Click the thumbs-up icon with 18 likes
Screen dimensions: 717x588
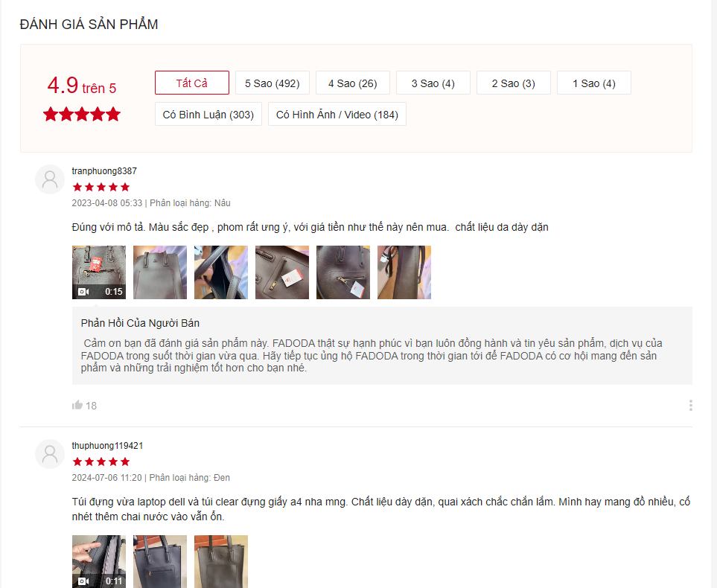pos(77,405)
